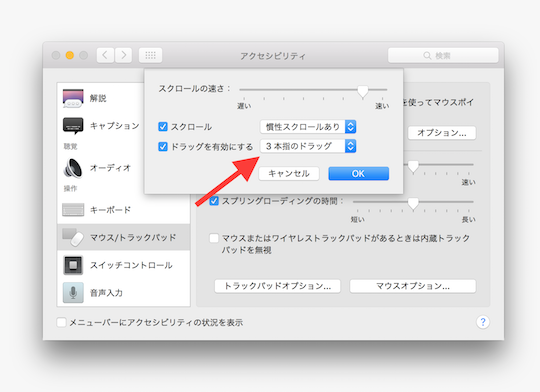Click the キャンセル button
Screen dimensions: 540x392
coord(289,174)
